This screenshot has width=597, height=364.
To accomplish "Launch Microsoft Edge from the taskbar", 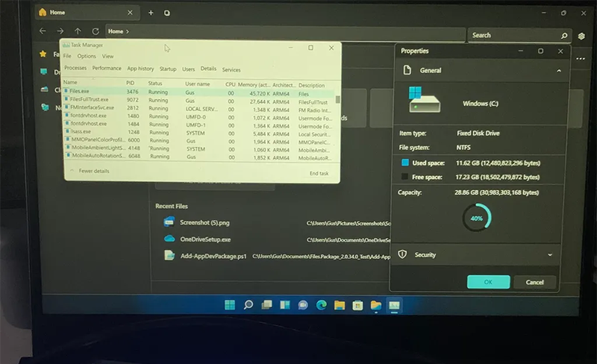I will point(322,305).
